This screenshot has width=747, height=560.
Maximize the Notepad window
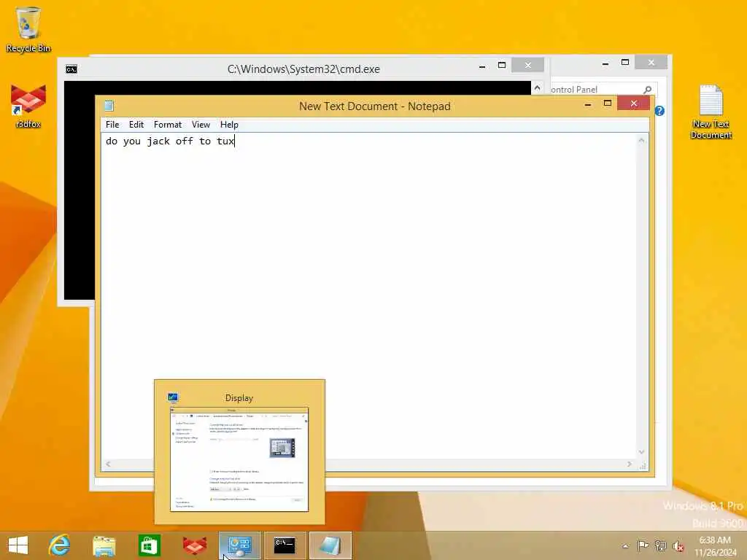click(608, 104)
